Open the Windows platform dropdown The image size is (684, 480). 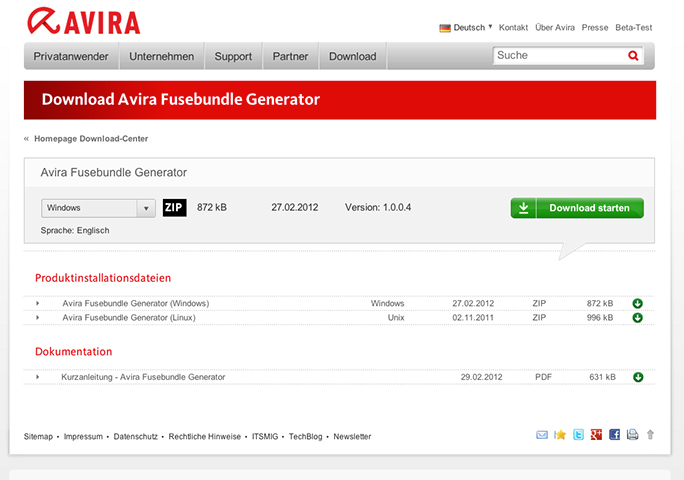pyautogui.click(x=98, y=208)
